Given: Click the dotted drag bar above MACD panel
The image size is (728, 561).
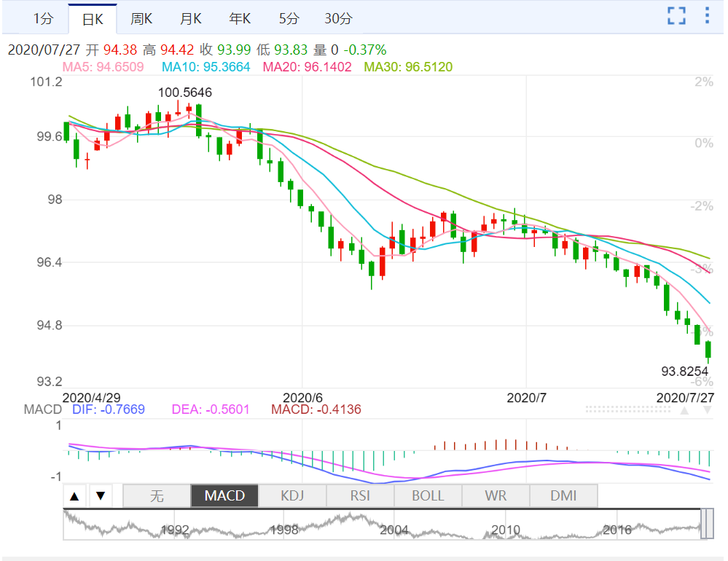Looking at the screenshot, I should click(628, 409).
